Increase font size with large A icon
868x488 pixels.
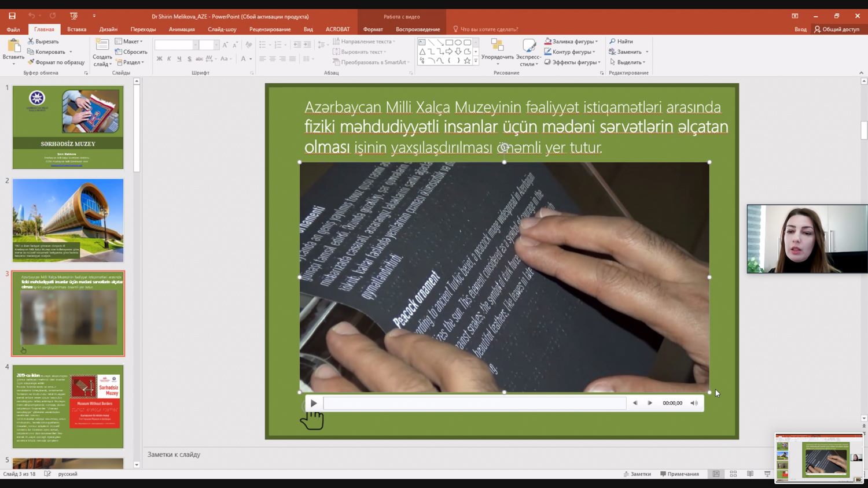pos(226,45)
